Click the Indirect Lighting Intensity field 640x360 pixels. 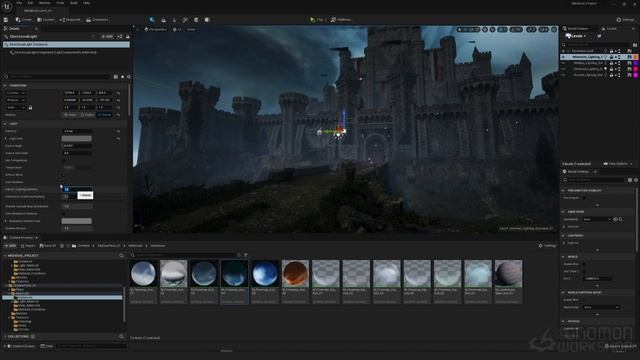pos(77,189)
